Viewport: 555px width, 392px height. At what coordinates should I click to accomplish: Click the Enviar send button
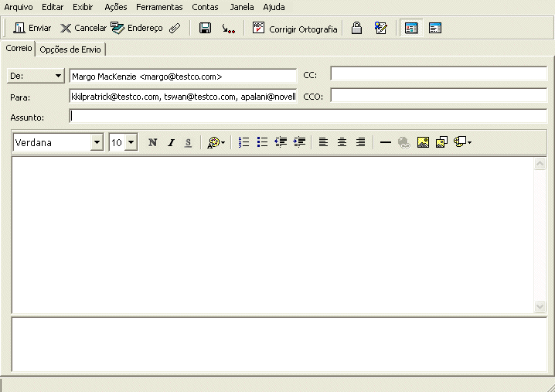point(32,28)
